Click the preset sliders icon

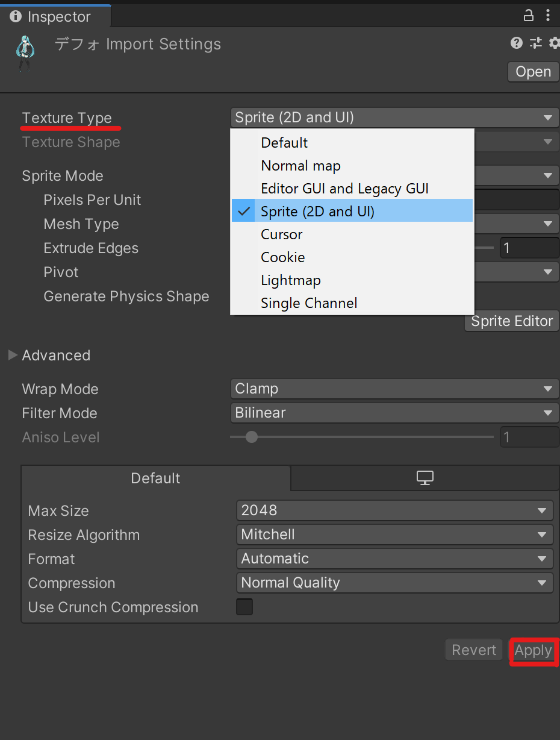point(535,43)
